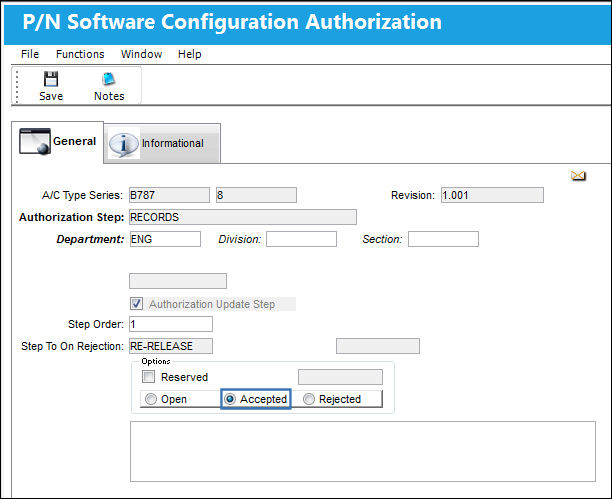Toggle the Authorization Update Step checkbox
The image size is (612, 499).
click(136, 304)
